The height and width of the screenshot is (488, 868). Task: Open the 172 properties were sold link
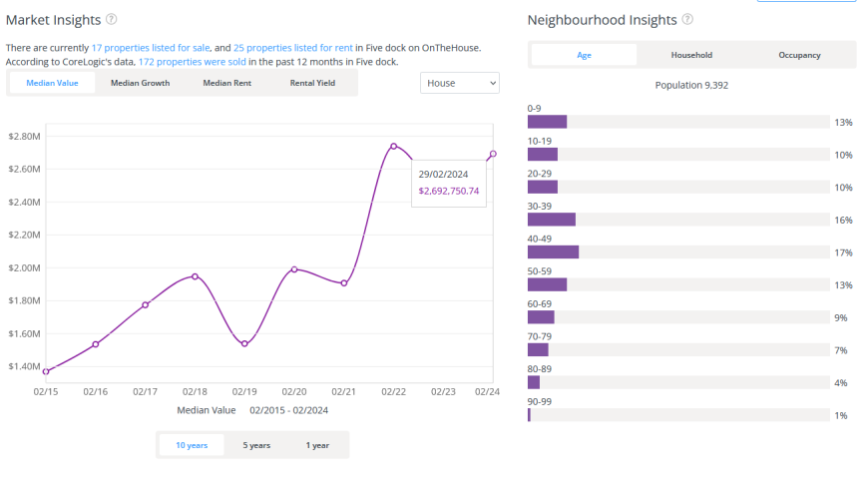[193, 62]
